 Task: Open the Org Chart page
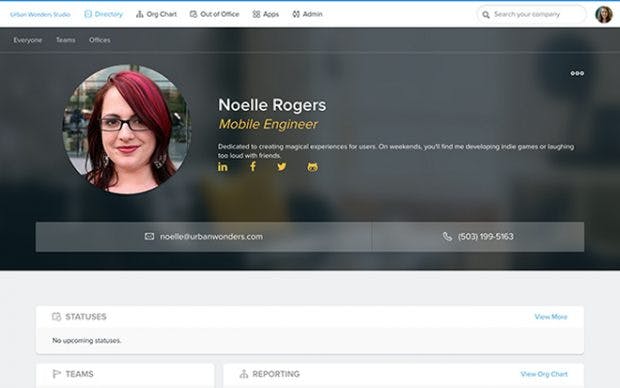coord(156,14)
